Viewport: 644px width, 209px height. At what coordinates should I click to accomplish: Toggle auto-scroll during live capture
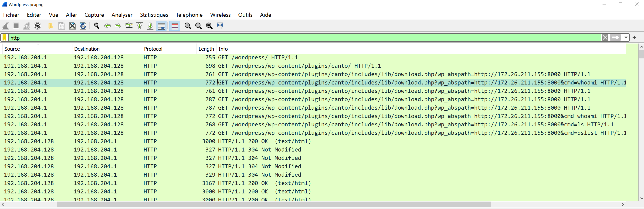[x=161, y=26]
